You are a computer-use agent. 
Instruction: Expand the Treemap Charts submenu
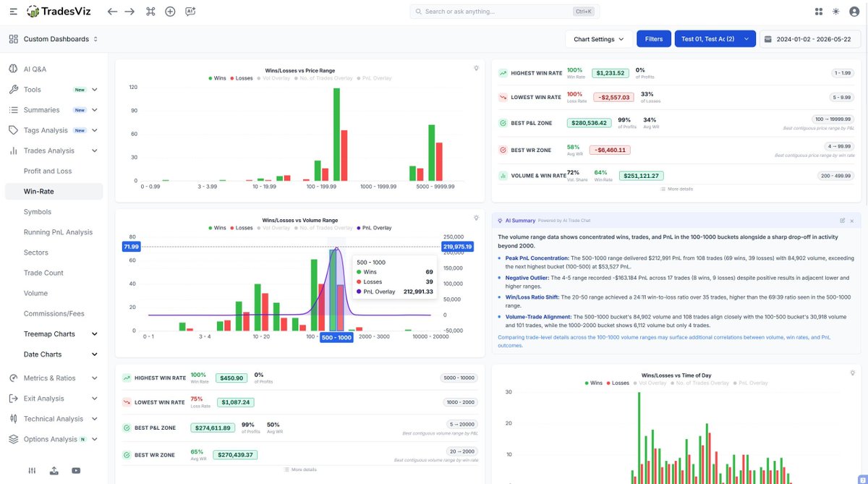pyautogui.click(x=95, y=334)
